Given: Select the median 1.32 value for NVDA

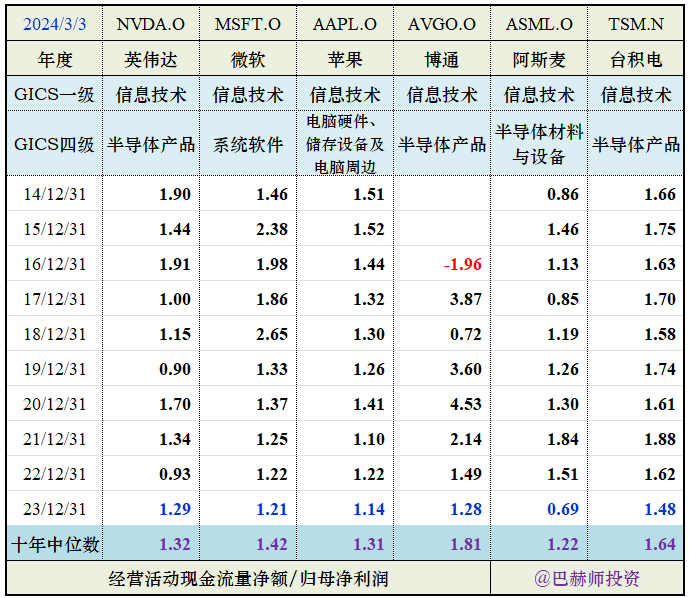Looking at the screenshot, I should [x=175, y=544].
